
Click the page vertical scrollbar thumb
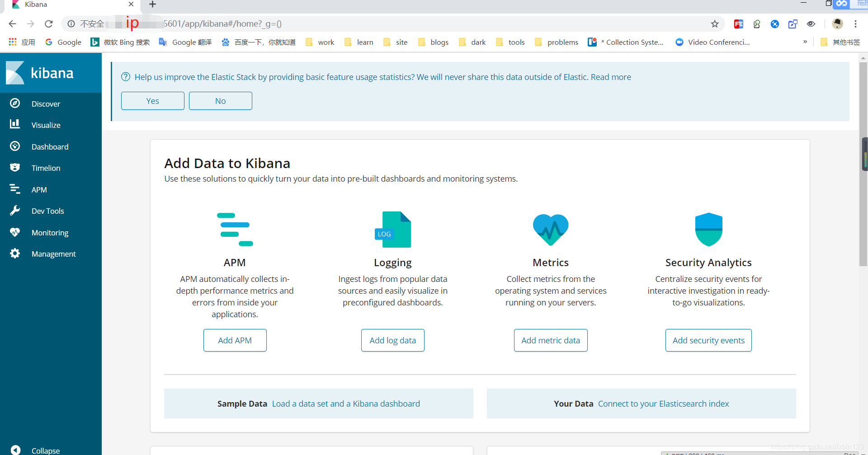[863, 164]
